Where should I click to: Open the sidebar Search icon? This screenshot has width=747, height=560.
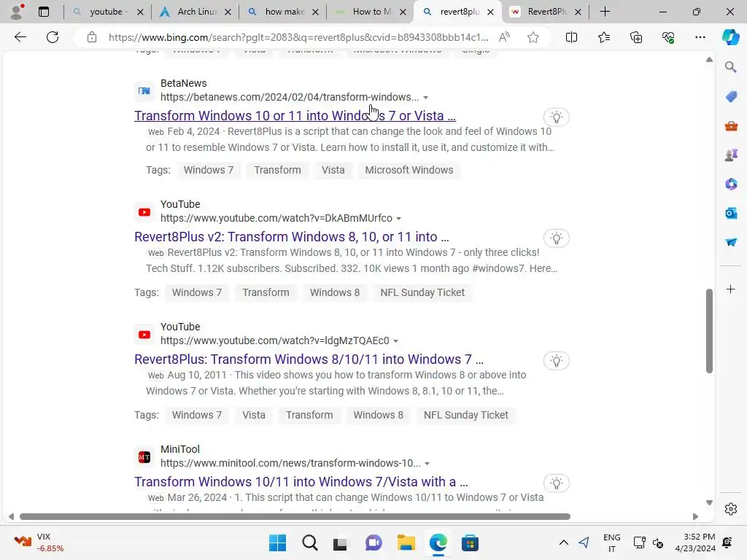click(730, 67)
